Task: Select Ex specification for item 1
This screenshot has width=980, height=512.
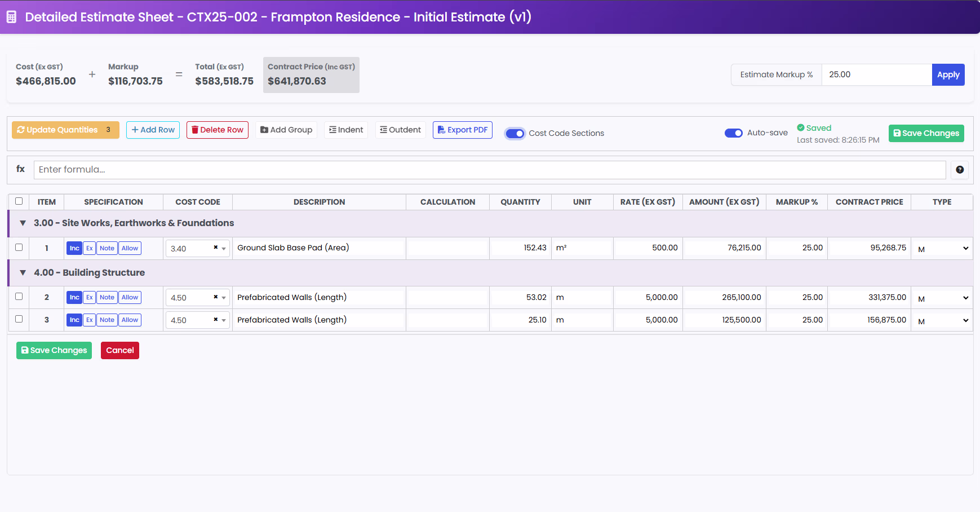Action: [90, 248]
